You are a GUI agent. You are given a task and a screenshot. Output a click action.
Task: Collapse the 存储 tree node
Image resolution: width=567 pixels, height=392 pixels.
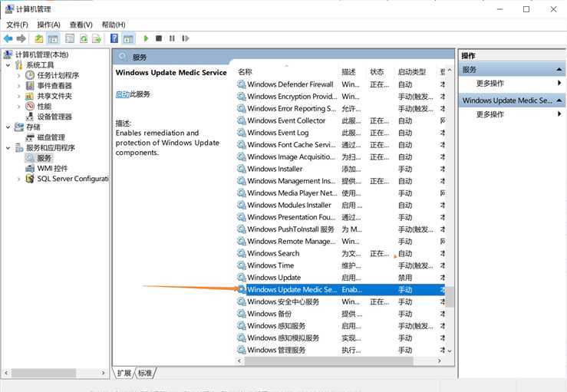[8, 127]
